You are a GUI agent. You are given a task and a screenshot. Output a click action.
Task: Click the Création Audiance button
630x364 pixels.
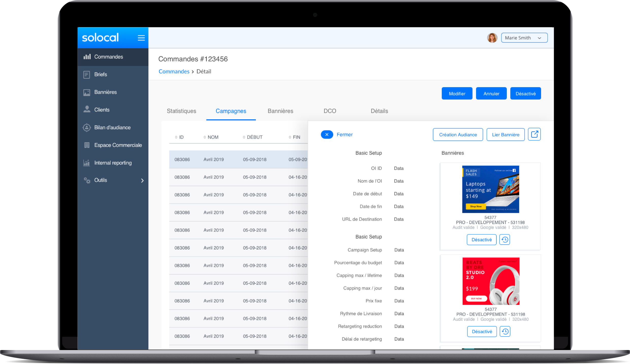coord(458,134)
